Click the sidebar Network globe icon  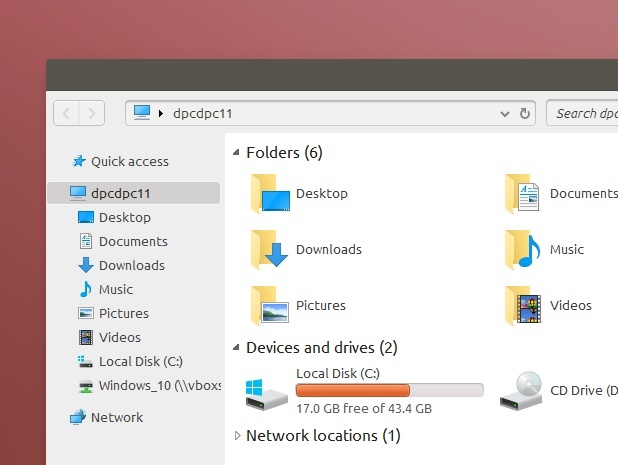[x=78, y=417]
